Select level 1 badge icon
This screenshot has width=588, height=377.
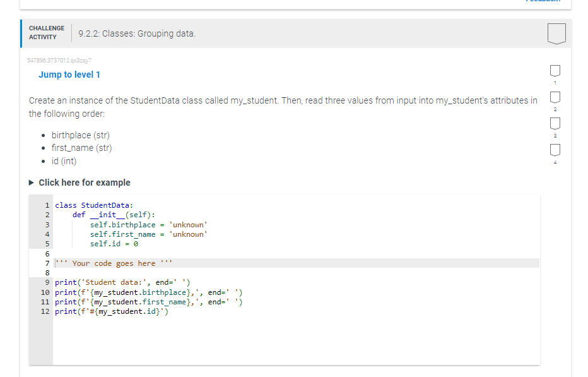click(555, 71)
